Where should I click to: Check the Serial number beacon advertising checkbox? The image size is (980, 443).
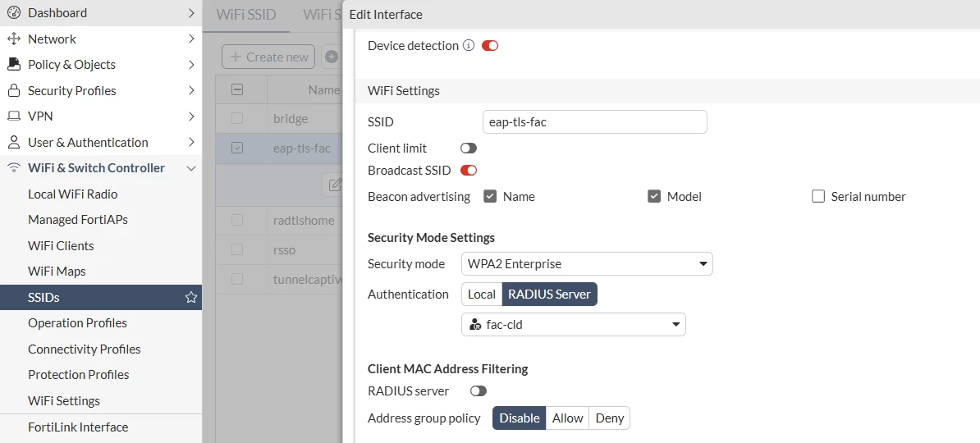[818, 196]
